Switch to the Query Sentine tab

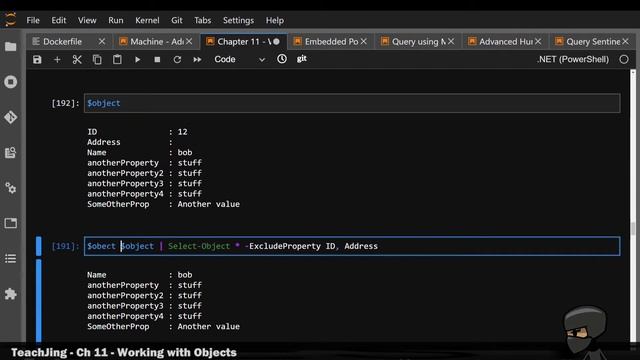pyautogui.click(x=593, y=42)
